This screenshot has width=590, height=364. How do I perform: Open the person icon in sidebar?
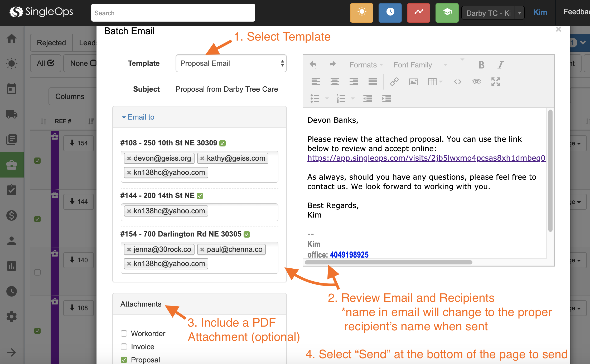tap(12, 241)
